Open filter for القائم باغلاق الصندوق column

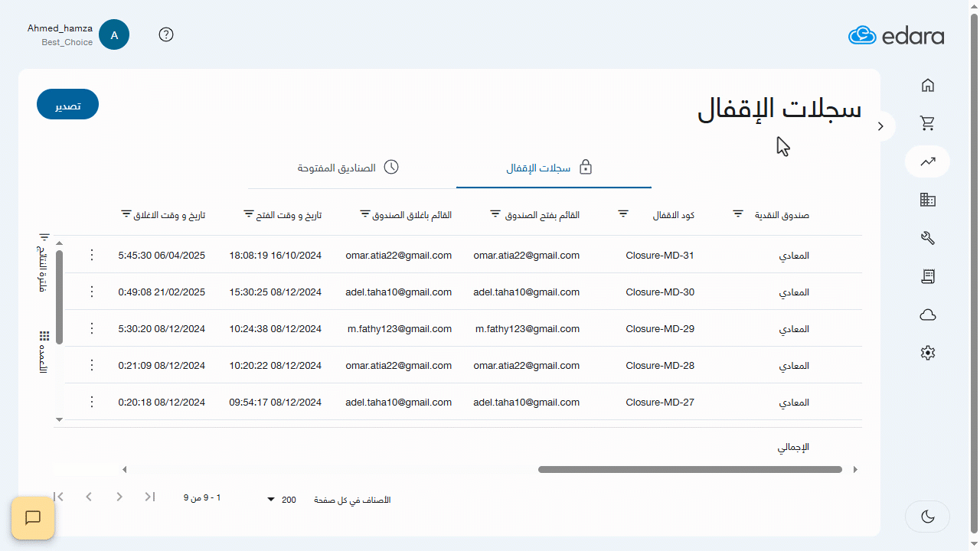pos(365,214)
